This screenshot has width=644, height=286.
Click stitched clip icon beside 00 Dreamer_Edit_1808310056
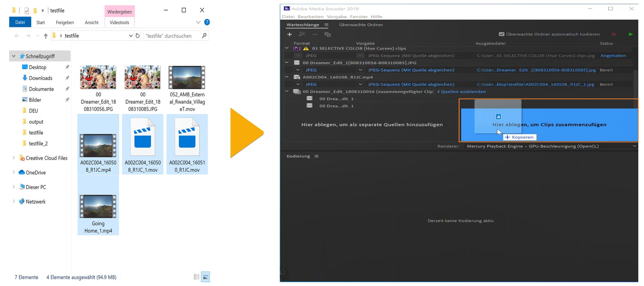[x=297, y=92]
